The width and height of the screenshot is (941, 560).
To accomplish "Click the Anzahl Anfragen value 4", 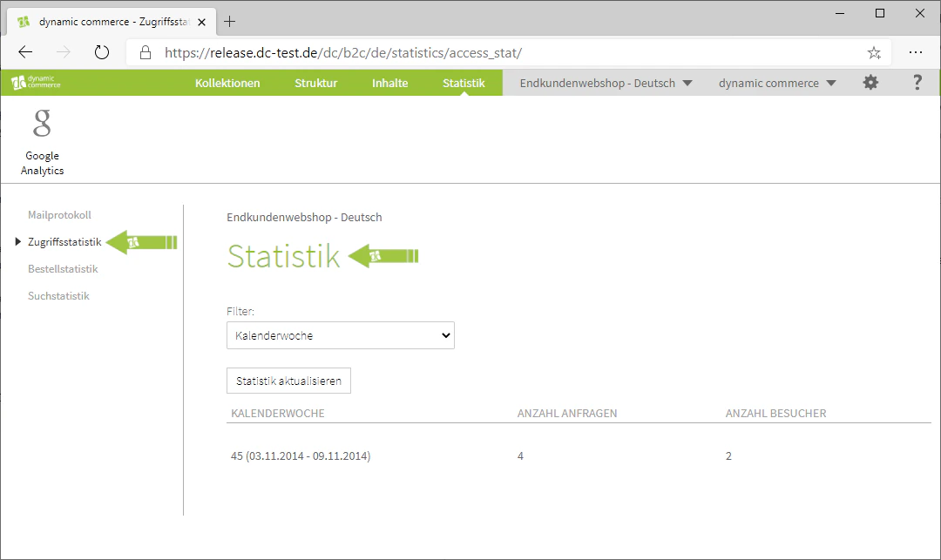I will [520, 456].
